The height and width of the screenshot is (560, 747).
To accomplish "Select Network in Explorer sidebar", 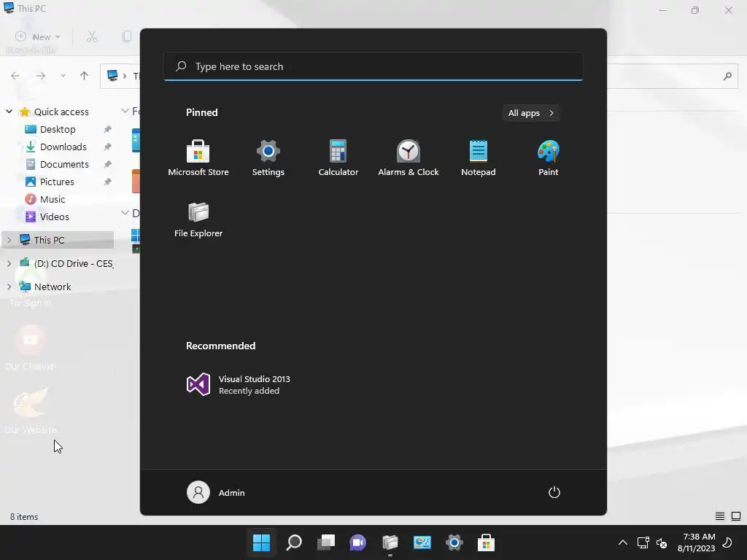I will click(x=53, y=287).
